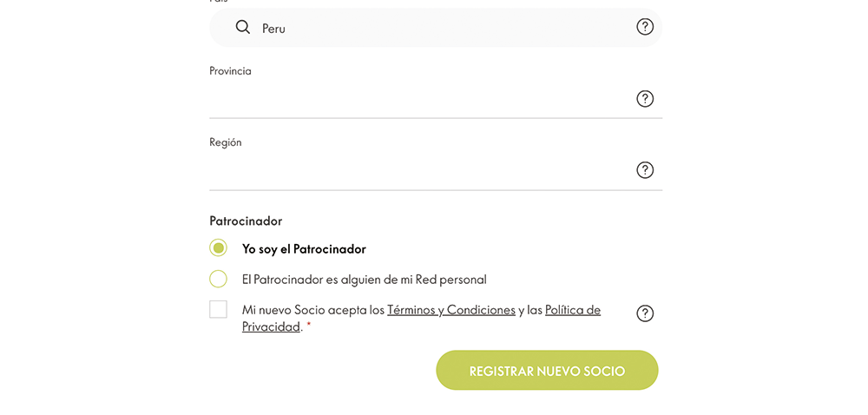Click the 'Patrocinador' section heading

[x=246, y=221]
